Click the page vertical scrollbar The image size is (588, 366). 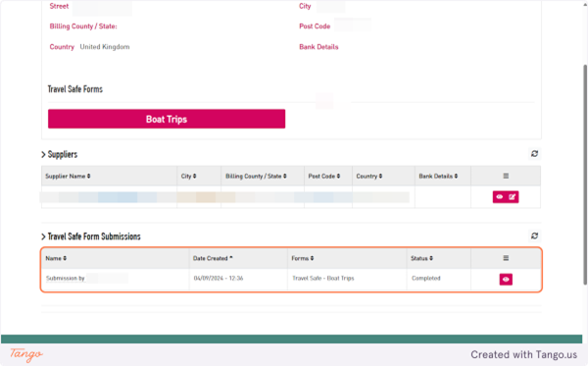pos(585,175)
